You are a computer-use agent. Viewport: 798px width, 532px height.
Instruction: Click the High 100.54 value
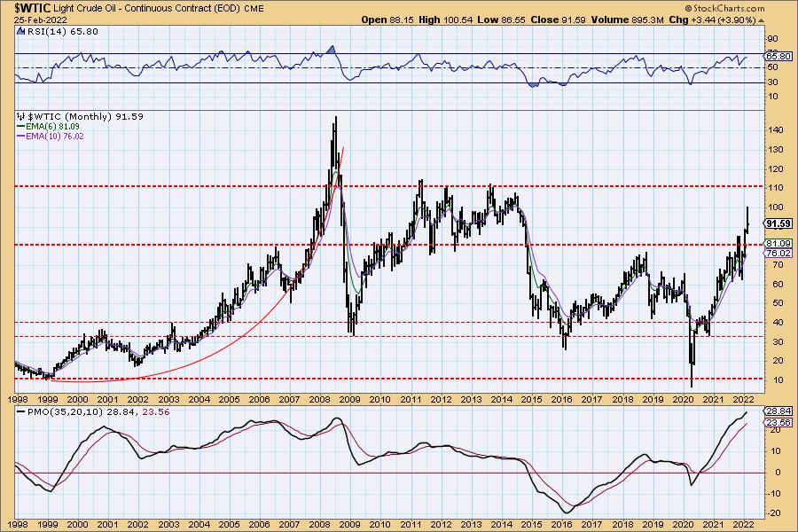click(x=446, y=20)
